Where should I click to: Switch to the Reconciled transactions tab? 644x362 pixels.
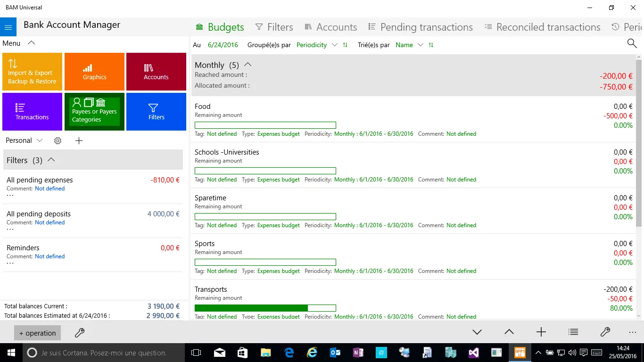click(x=542, y=27)
